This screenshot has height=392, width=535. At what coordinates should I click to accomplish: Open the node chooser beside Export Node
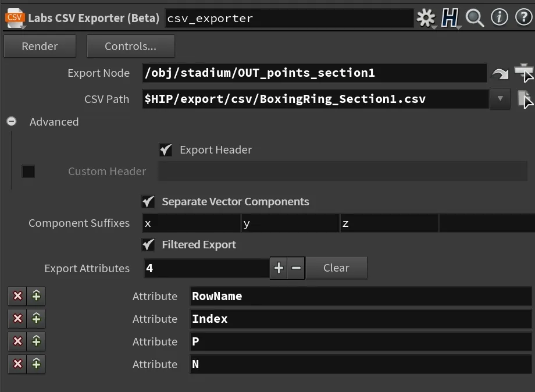[524, 73]
